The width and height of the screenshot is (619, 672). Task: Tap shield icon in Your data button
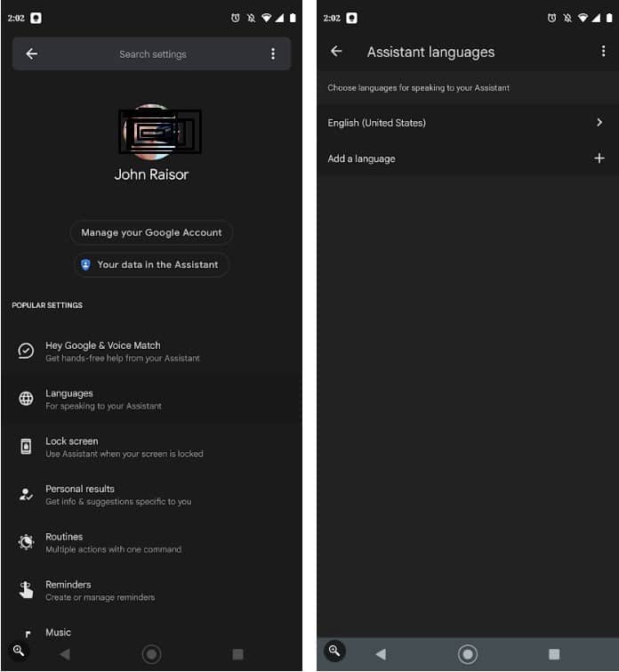(x=85, y=265)
